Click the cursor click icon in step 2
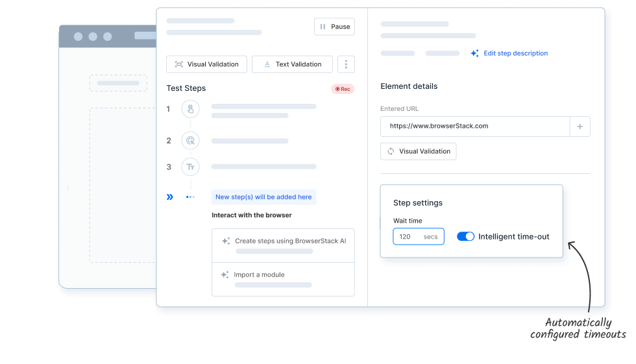This screenshot has height=364, width=636. pos(190,140)
